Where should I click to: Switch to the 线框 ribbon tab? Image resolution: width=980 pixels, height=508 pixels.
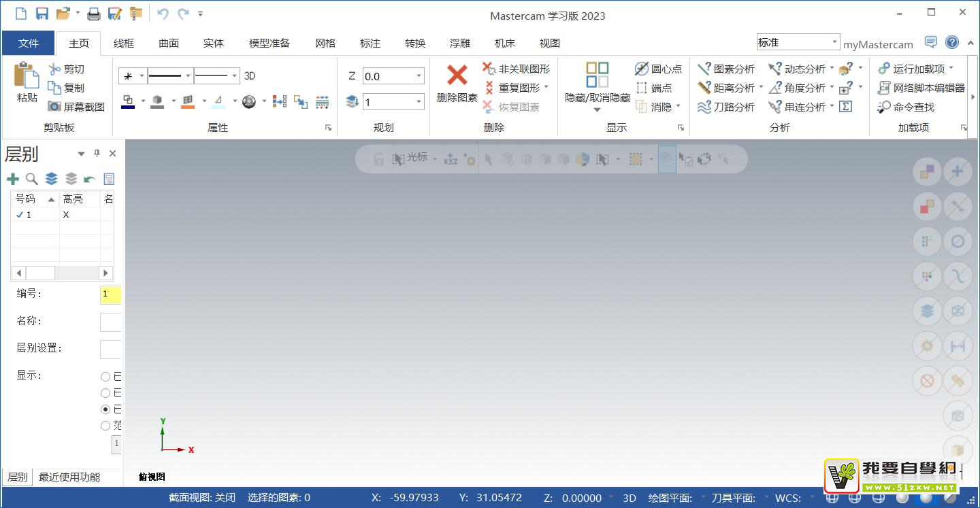click(x=124, y=43)
